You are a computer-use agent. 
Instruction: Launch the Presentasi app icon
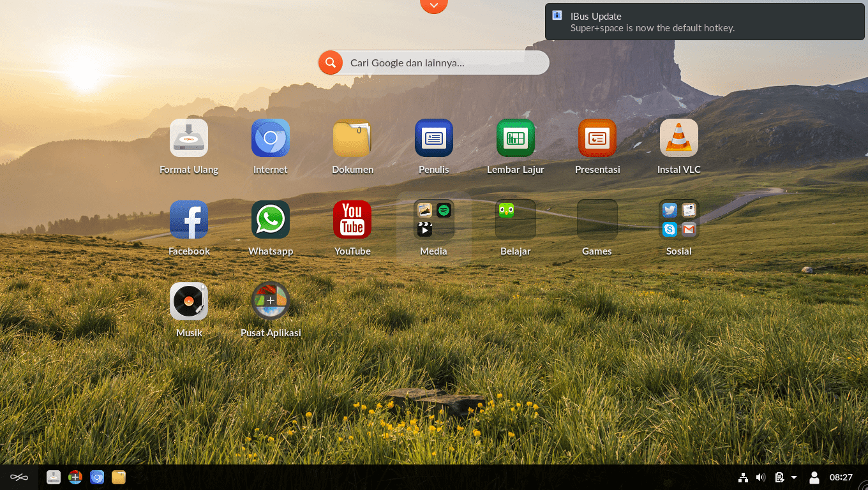pyautogui.click(x=597, y=138)
